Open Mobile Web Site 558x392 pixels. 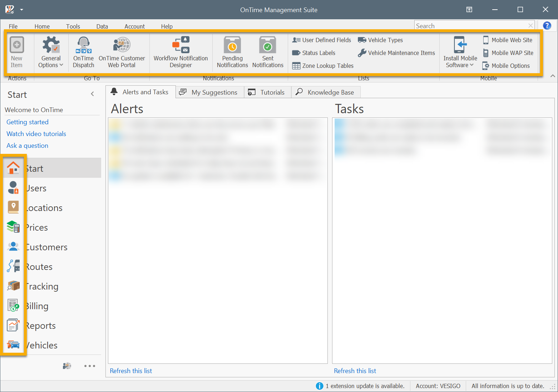(507, 40)
